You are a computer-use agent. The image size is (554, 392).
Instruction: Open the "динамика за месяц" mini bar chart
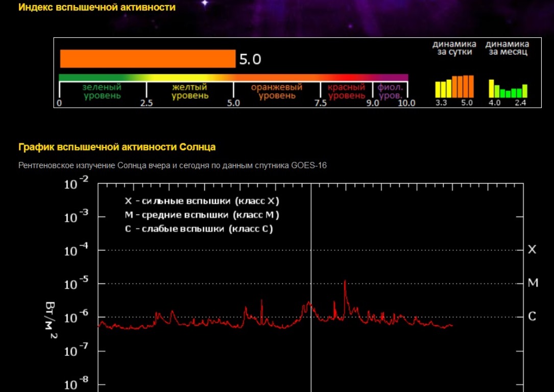pos(508,89)
